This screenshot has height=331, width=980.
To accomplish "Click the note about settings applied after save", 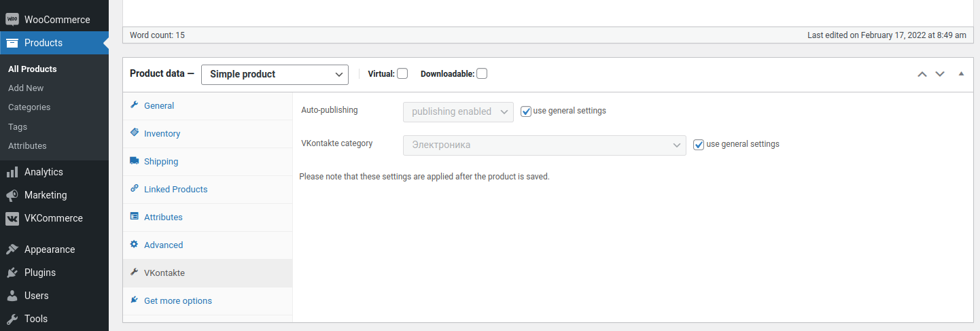I will click(x=424, y=176).
